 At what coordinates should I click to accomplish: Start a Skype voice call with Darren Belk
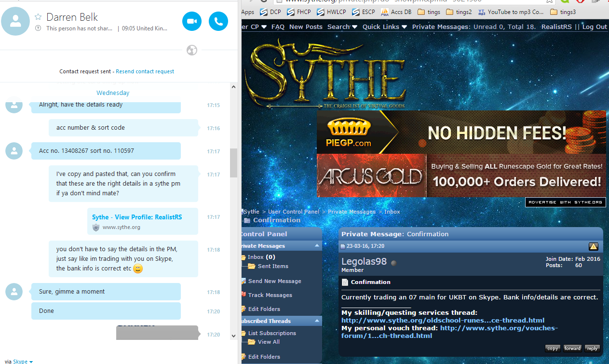(x=218, y=21)
